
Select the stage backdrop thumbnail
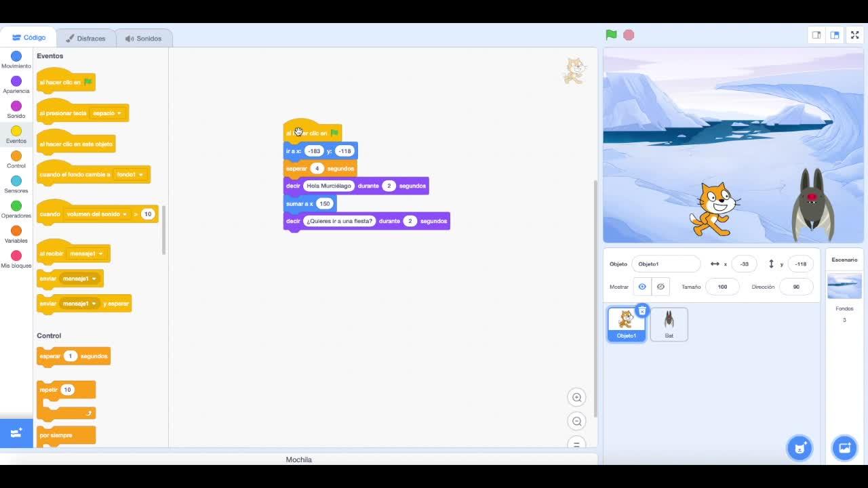(844, 287)
